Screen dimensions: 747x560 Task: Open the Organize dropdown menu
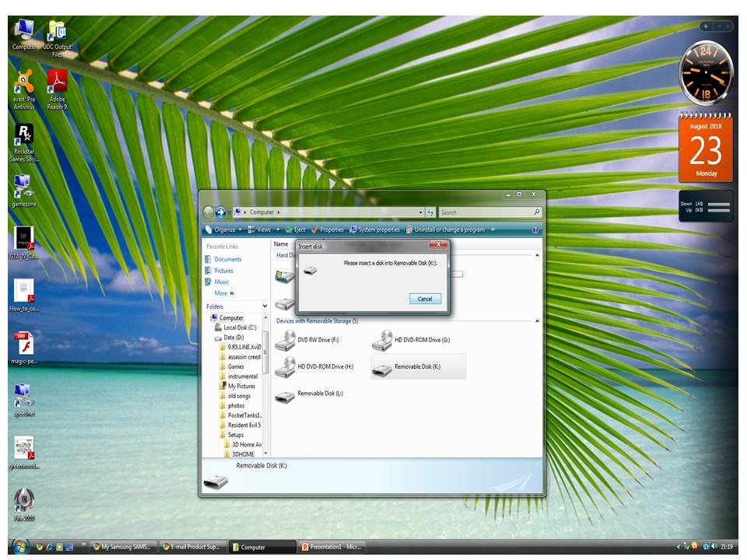224,230
